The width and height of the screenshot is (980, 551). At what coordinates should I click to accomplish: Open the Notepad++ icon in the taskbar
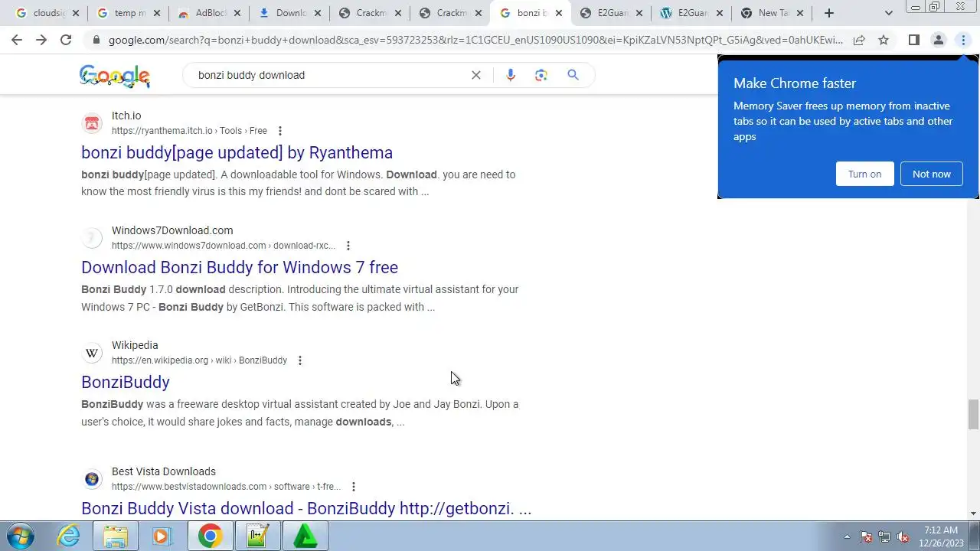point(257,536)
